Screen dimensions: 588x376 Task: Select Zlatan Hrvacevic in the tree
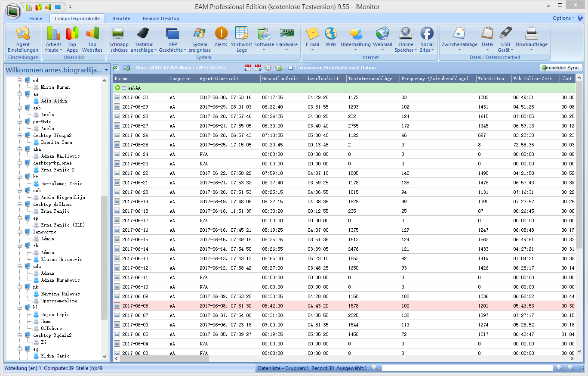pos(62,259)
